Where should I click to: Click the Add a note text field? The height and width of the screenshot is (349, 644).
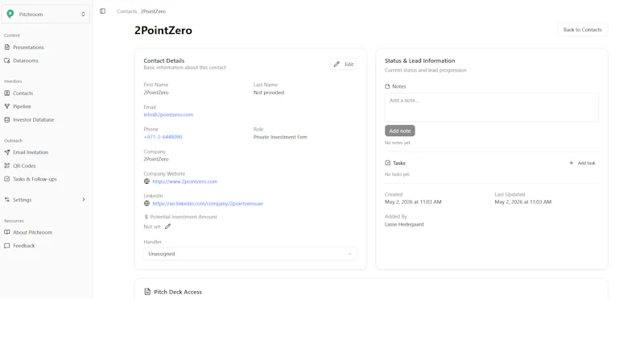[x=492, y=107]
